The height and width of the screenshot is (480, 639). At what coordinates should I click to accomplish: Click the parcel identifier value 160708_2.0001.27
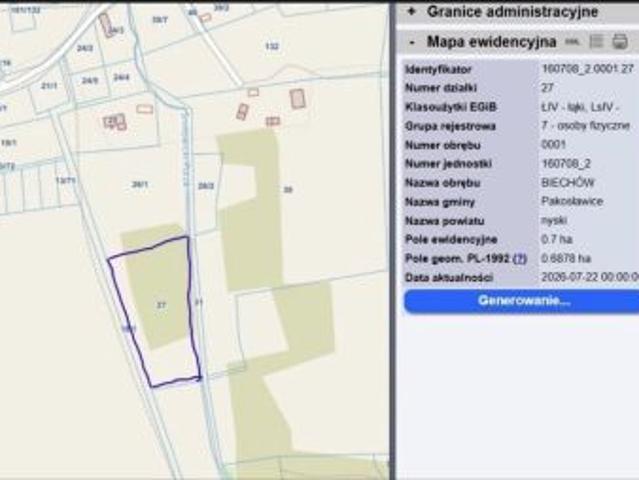[x=587, y=69]
